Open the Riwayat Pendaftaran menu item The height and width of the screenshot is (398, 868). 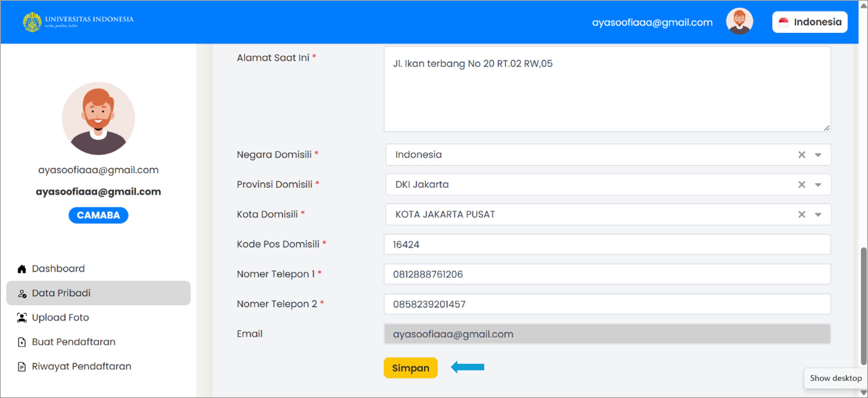81,366
